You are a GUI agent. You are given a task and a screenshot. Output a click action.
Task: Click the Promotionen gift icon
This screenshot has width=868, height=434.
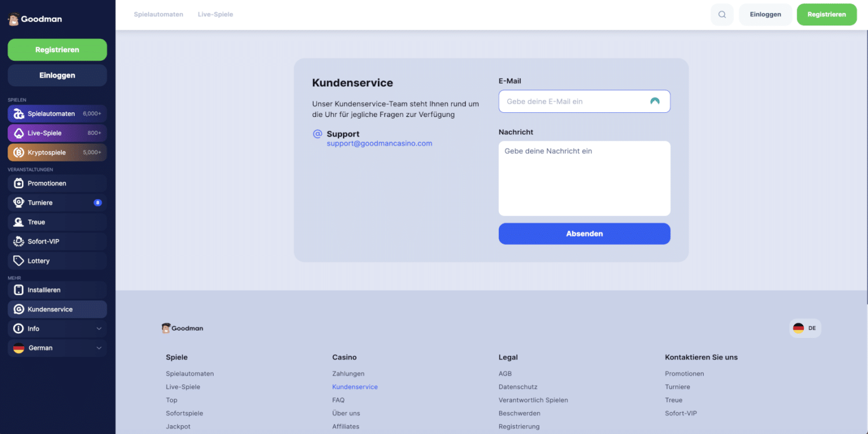[19, 183]
